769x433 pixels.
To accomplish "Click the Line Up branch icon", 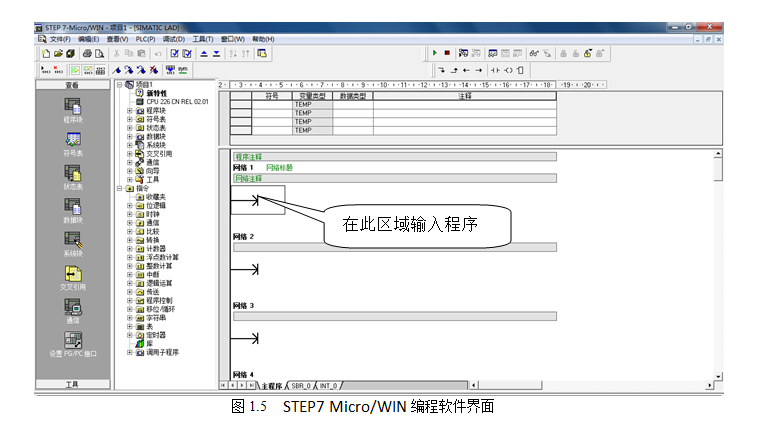I will coord(454,70).
